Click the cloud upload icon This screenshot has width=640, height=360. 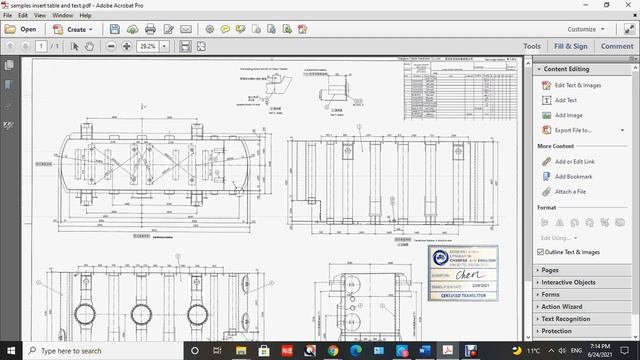(132, 29)
